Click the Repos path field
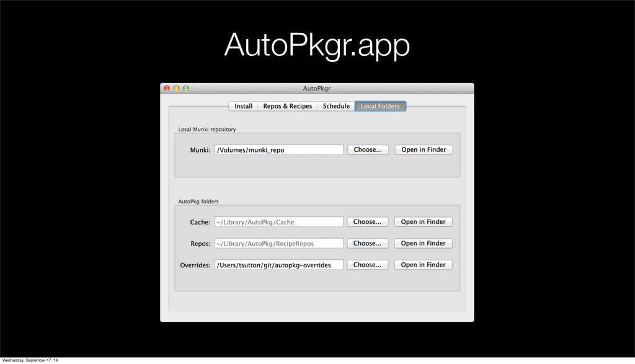635x364 pixels. pos(279,243)
